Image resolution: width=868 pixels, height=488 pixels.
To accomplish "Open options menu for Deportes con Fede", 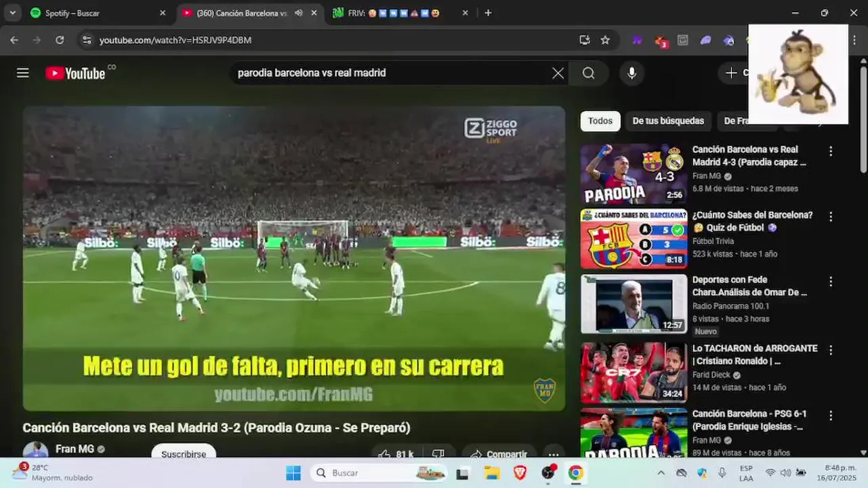I will [831, 281].
